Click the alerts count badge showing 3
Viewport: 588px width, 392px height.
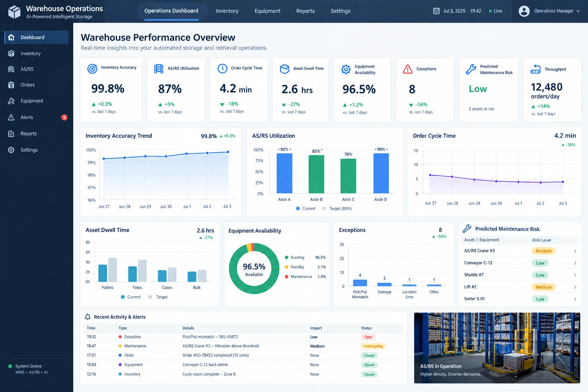[64, 118]
